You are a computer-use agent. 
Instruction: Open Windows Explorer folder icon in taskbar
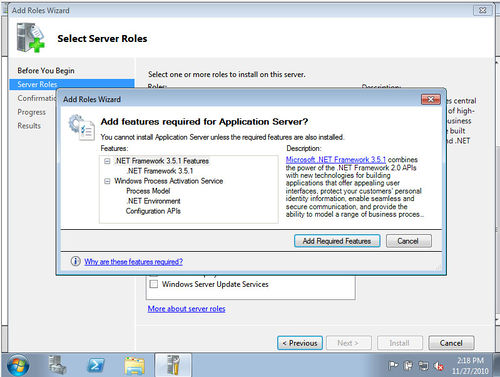134,366
